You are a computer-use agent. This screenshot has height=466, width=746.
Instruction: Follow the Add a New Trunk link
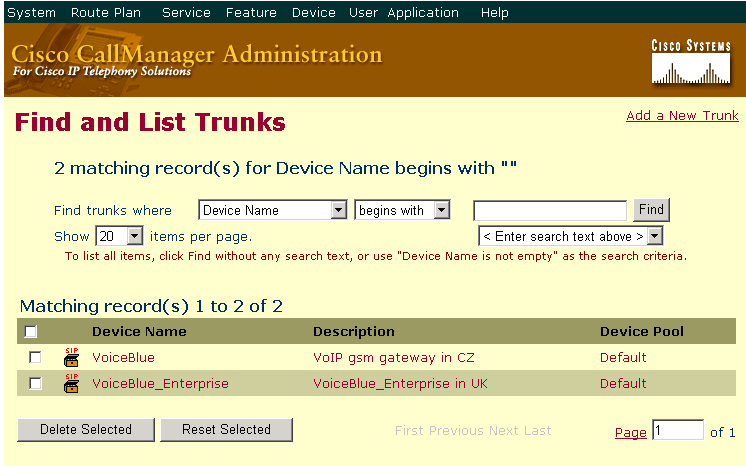(682, 116)
